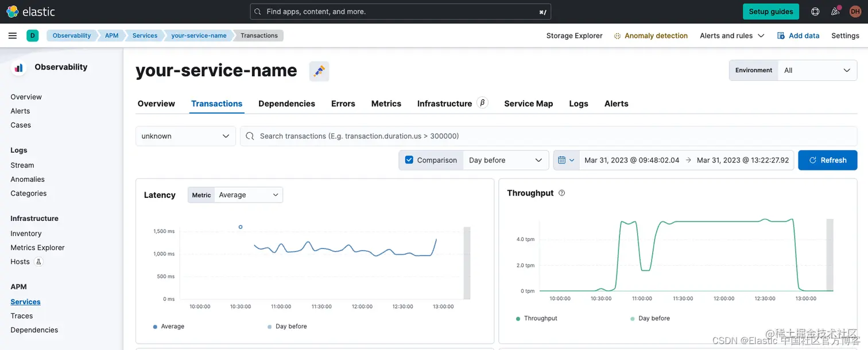This screenshot has height=350, width=868.
Task: Click the Setup guides button
Action: 771,11
